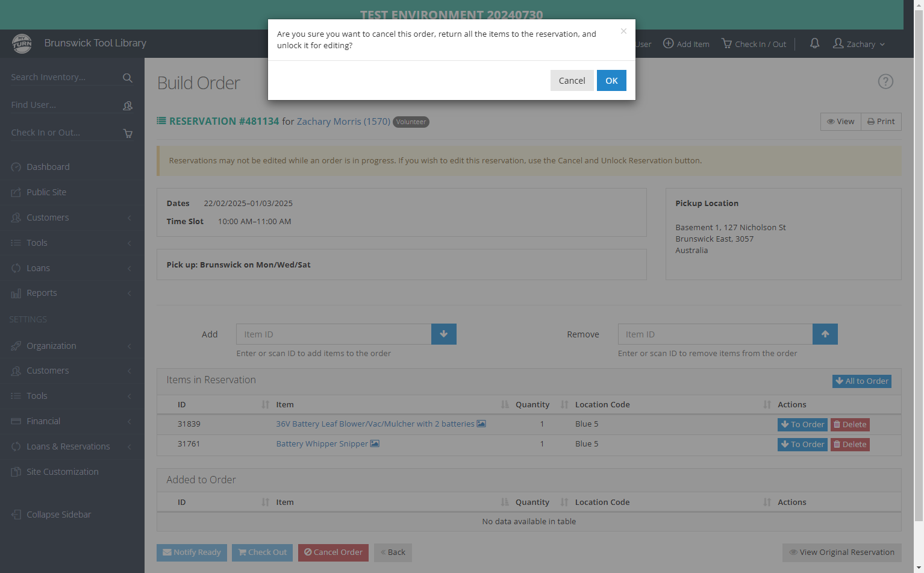
Task: Open the Dashboard sidebar item
Action: (72, 167)
